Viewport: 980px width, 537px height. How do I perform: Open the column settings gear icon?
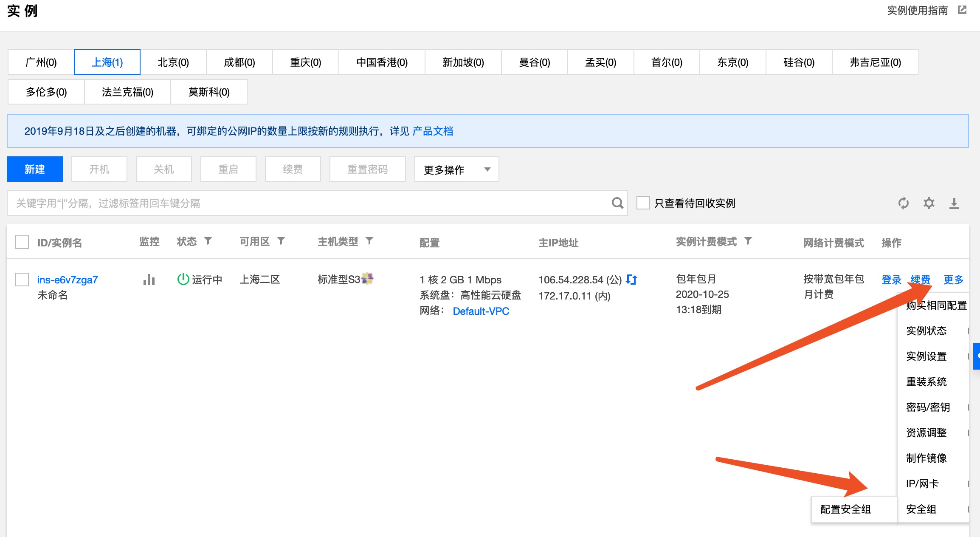[x=929, y=203]
